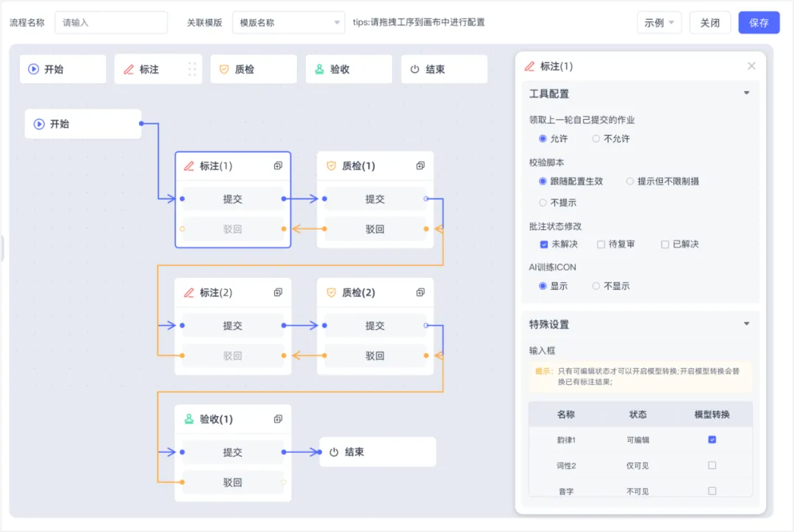Click the copy icon on 验收(1) node
794x532 pixels.
pos(278,419)
